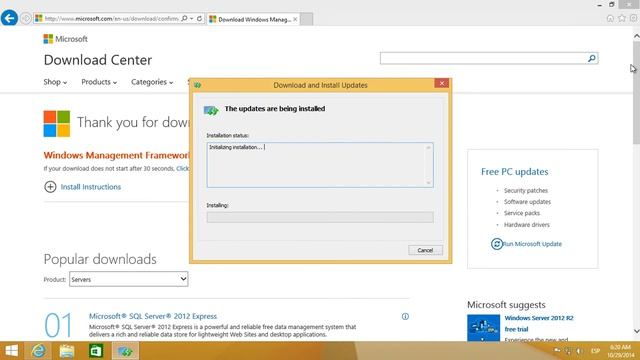The width and height of the screenshot is (640, 360).
Task: Click the browser Home icon
Action: pos(610,18)
